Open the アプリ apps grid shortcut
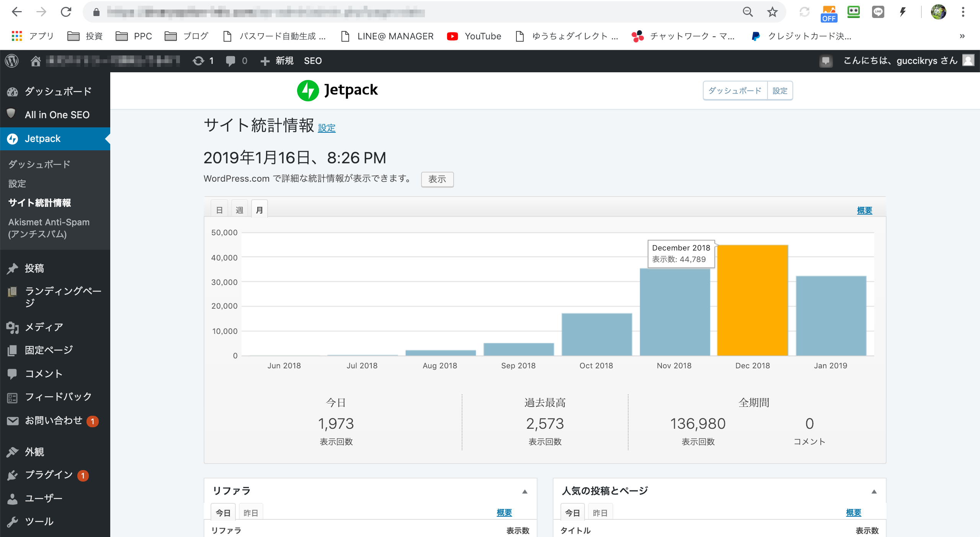The height and width of the screenshot is (537, 980). 32,36
